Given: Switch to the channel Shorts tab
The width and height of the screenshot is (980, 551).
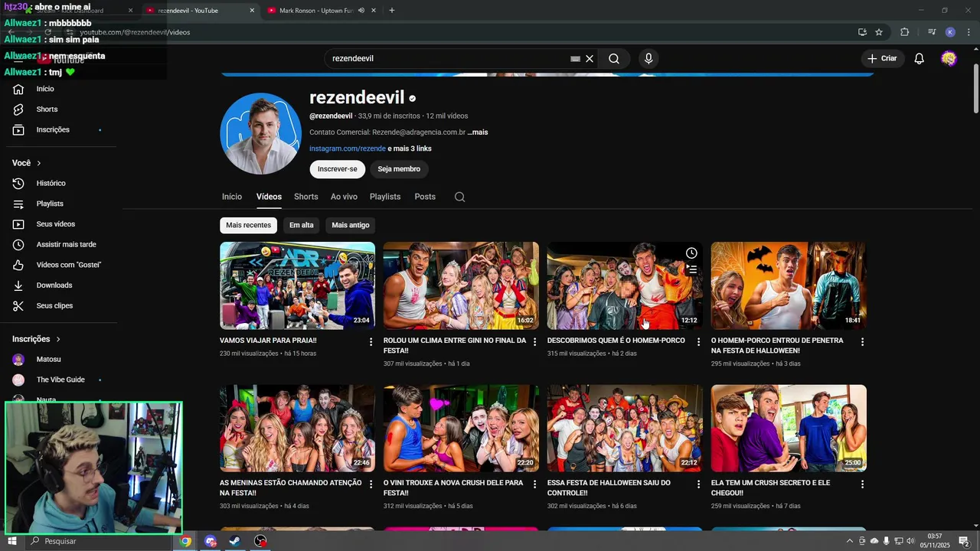Looking at the screenshot, I should click(x=306, y=197).
